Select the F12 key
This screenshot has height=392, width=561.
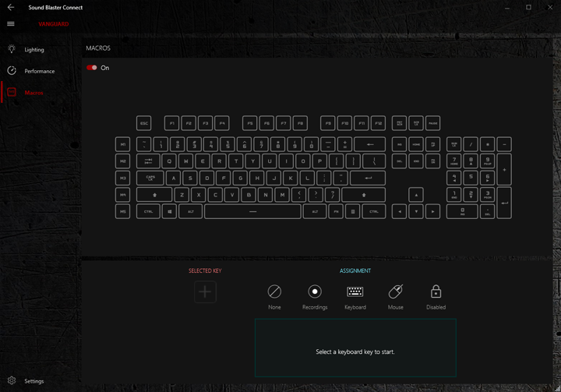[378, 123]
